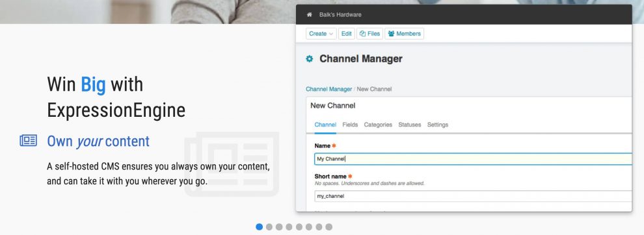Open the Files toolbar button
This screenshot has height=235, width=644.
point(369,34)
